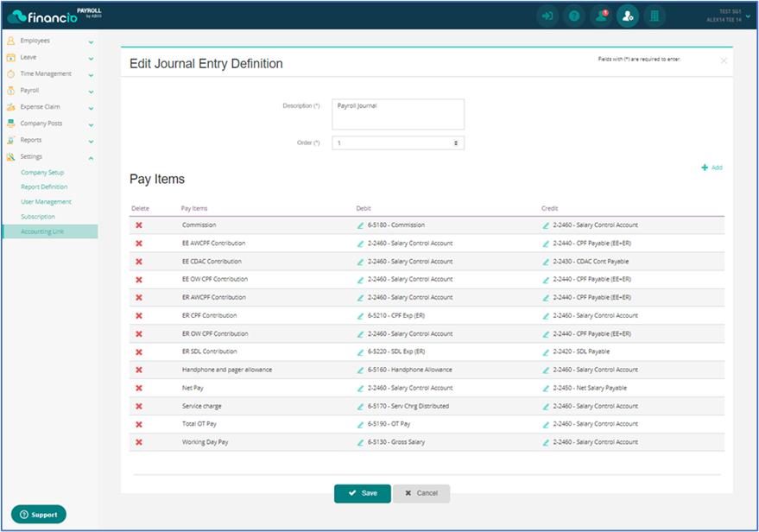Image resolution: width=759 pixels, height=532 pixels.
Task: Click the login arrow icon in header
Action: pos(547,16)
